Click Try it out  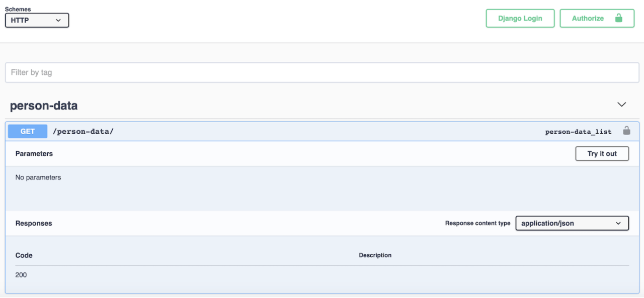pos(602,153)
